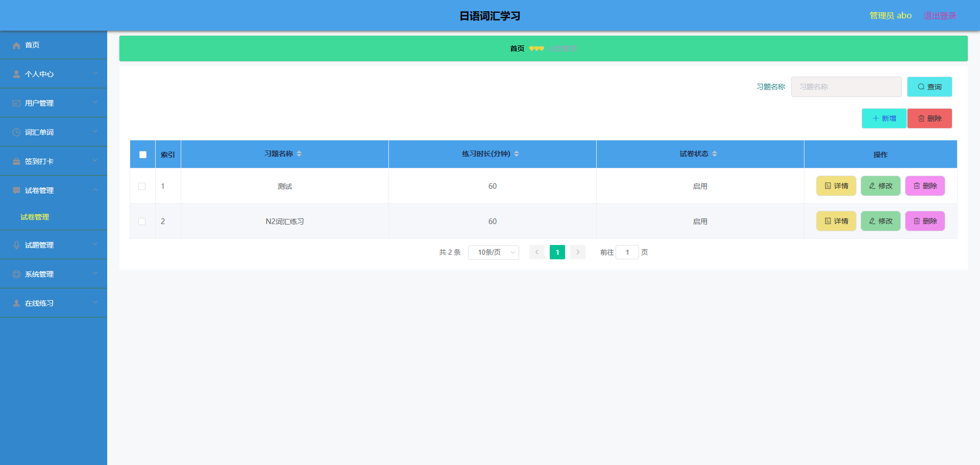The image size is (980, 465).
Task: Click the 共 2 条 total count
Action: tap(450, 253)
